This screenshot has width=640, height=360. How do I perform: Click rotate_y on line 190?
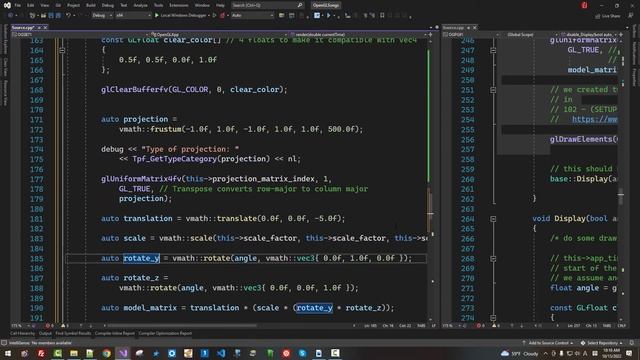(x=314, y=308)
